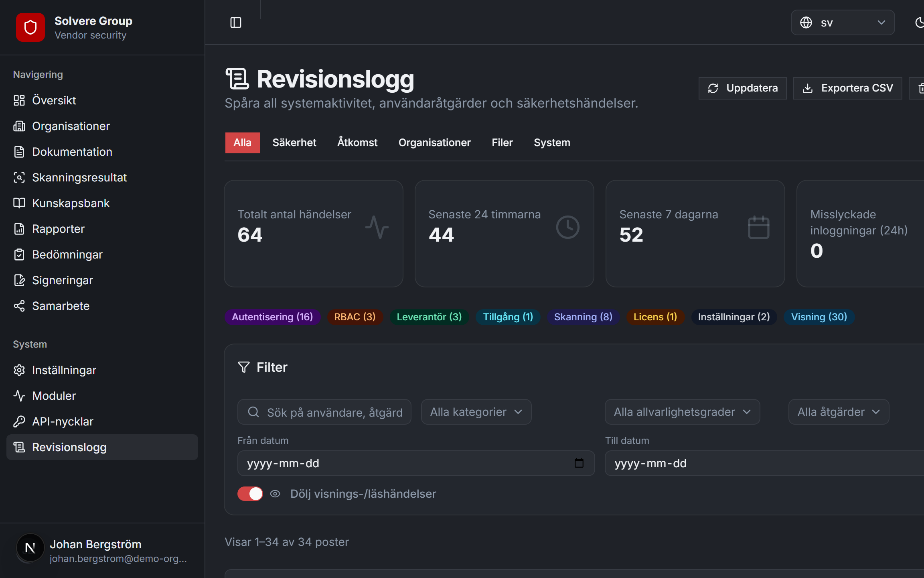Click the Revisionslogg heading scroll icon

237,79
